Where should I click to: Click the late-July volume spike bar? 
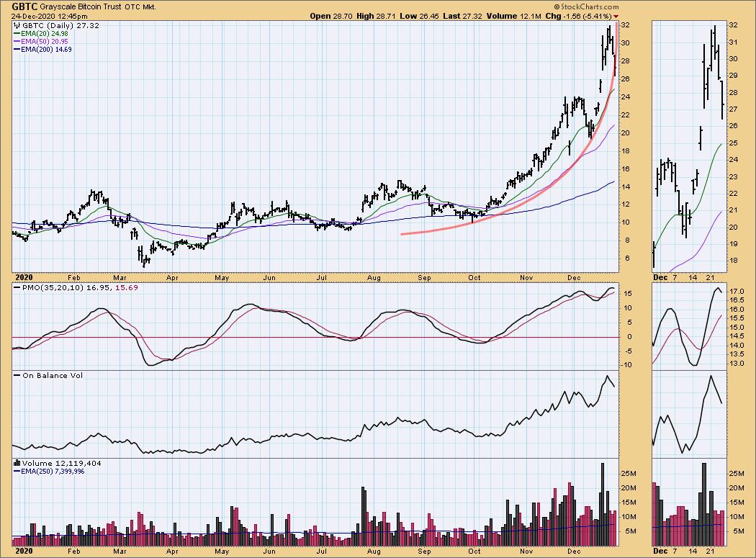[x=363, y=516]
